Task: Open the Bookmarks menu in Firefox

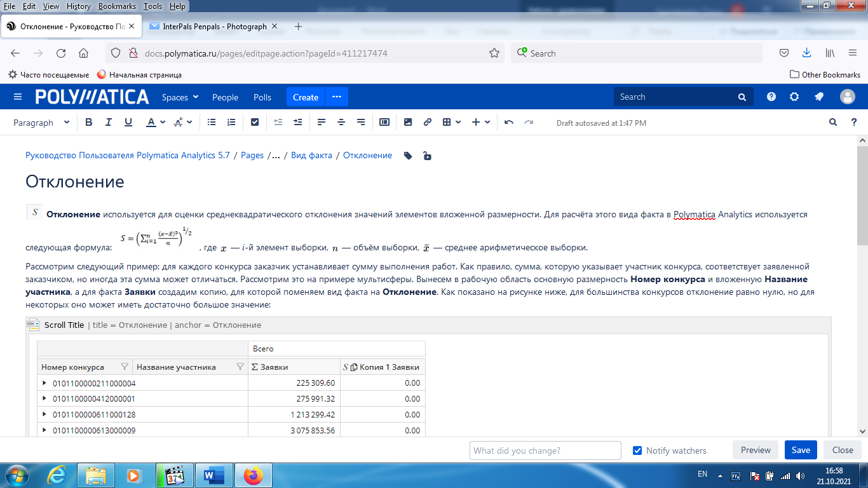Action: (117, 6)
